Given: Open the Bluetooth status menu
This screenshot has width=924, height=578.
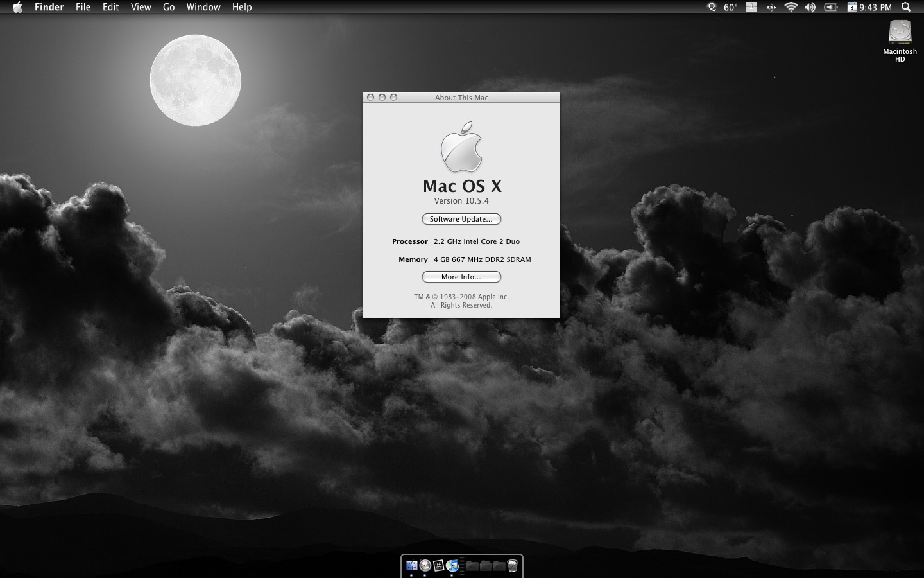Looking at the screenshot, I should pyautogui.click(x=771, y=7).
